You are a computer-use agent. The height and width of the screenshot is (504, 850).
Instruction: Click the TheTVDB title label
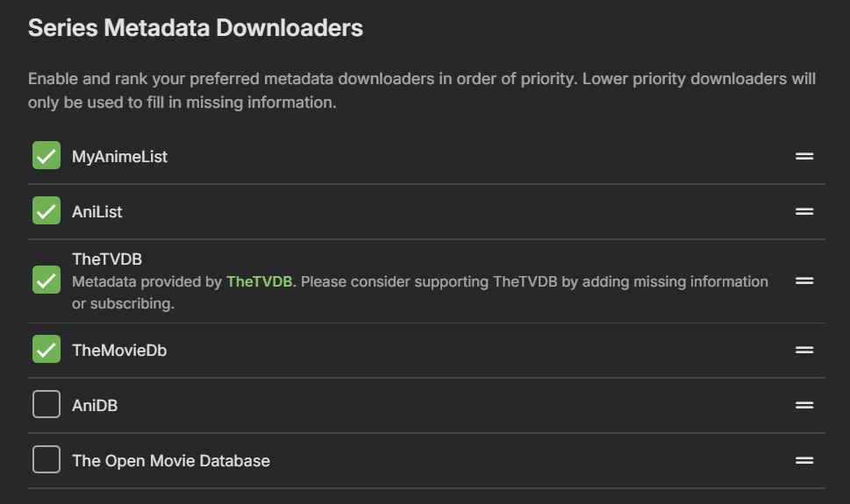point(107,259)
